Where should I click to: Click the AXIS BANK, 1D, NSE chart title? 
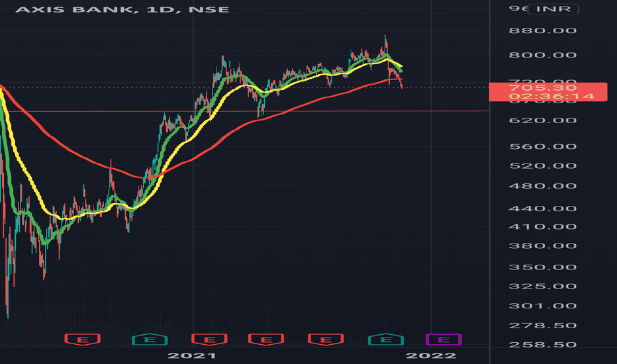tap(122, 9)
